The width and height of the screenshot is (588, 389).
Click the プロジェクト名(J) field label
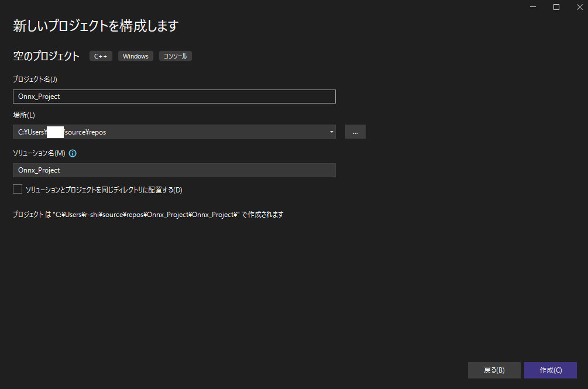coord(35,80)
